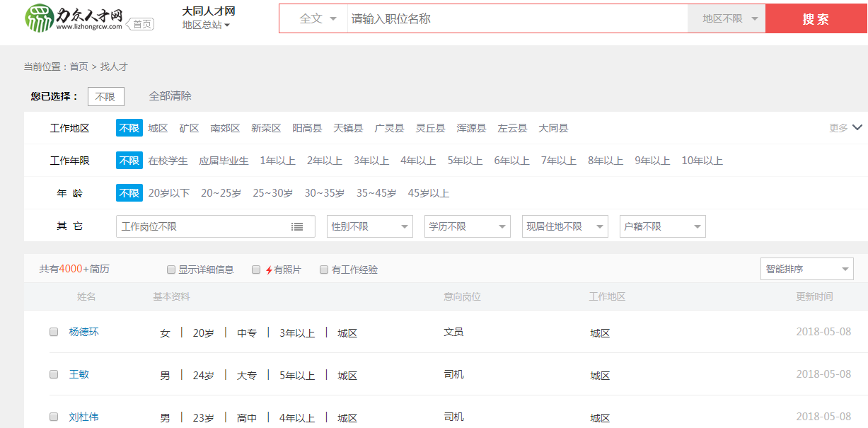868x428 pixels.
Task: Filter by 在校学生 experience
Action: [x=168, y=161]
